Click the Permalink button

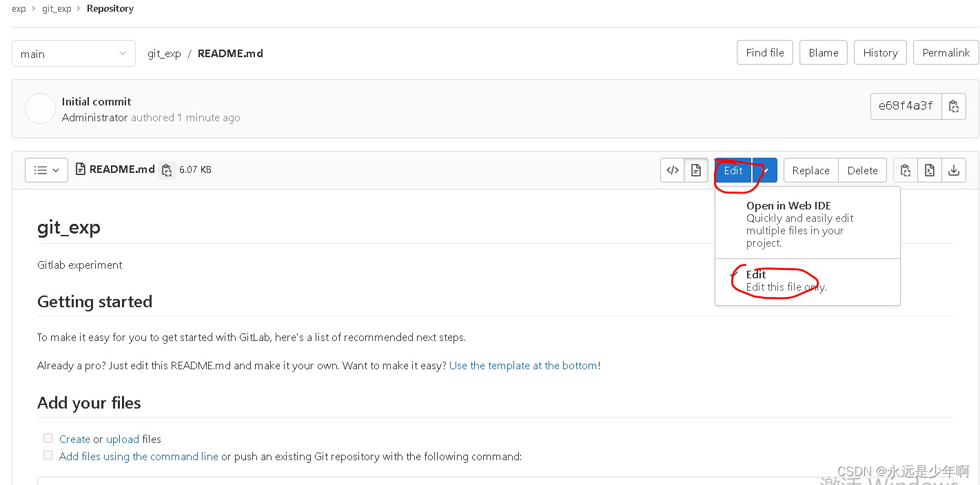(946, 52)
